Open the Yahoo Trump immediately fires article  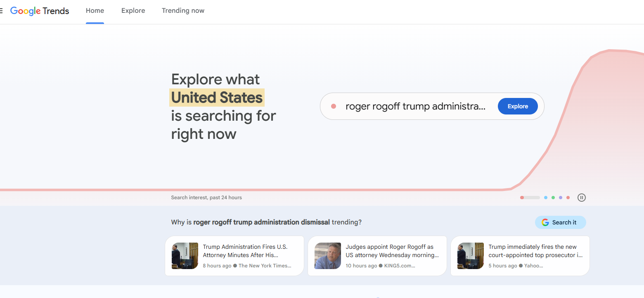(520, 256)
